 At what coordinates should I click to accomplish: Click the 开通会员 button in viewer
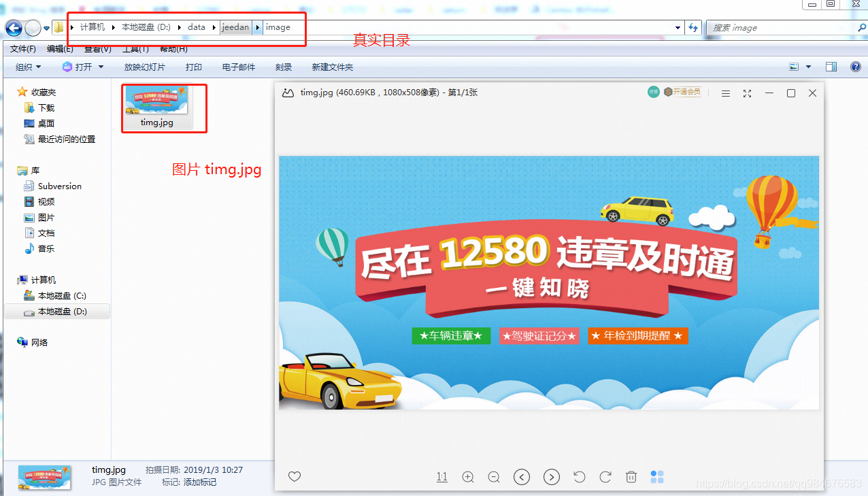click(682, 92)
